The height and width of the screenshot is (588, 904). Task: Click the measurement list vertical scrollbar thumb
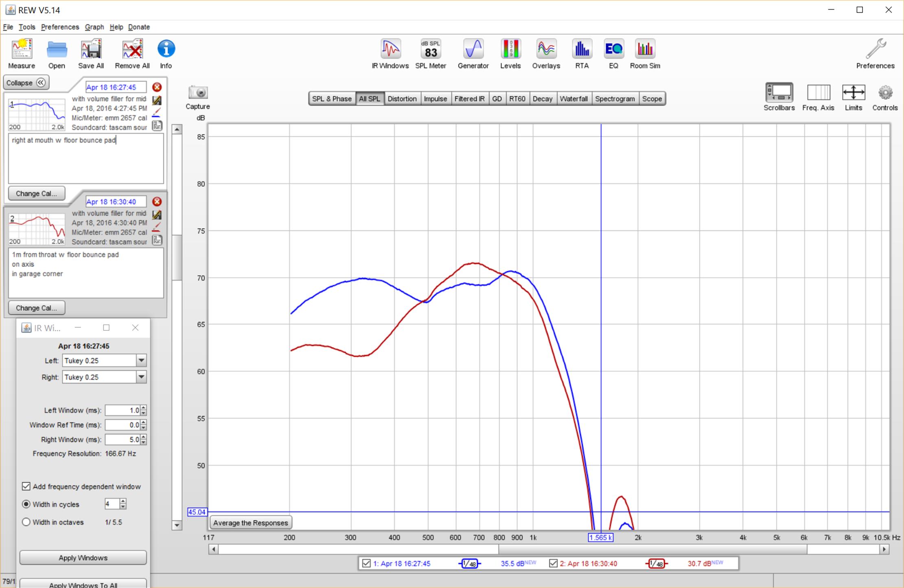pos(177,257)
